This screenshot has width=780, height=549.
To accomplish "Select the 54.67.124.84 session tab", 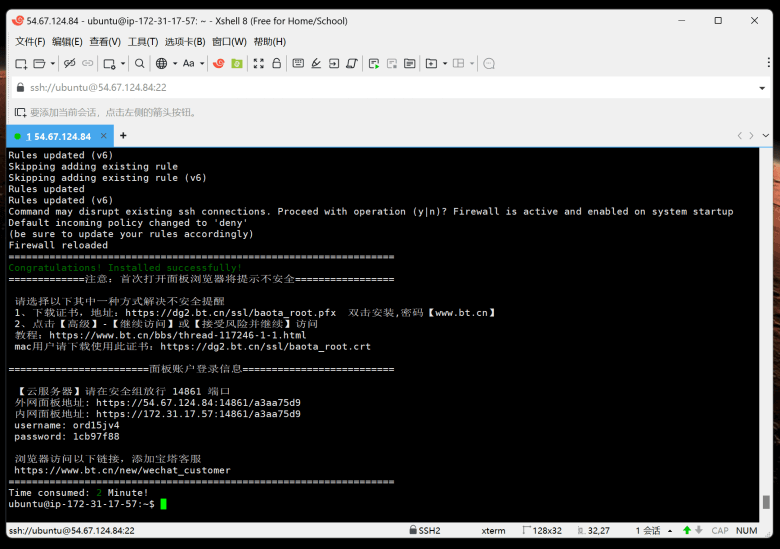I will pyautogui.click(x=59, y=136).
